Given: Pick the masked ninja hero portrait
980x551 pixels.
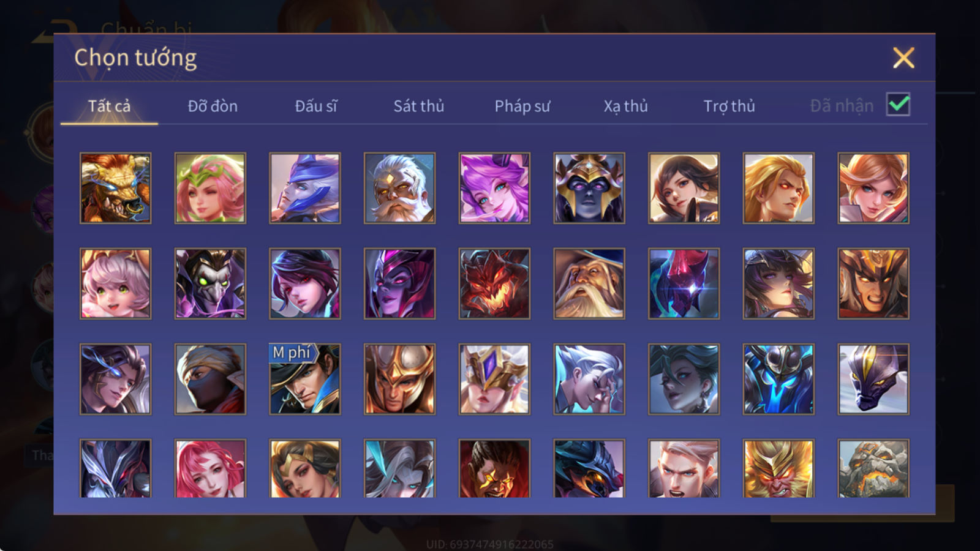Looking at the screenshot, I should pyautogui.click(x=210, y=379).
